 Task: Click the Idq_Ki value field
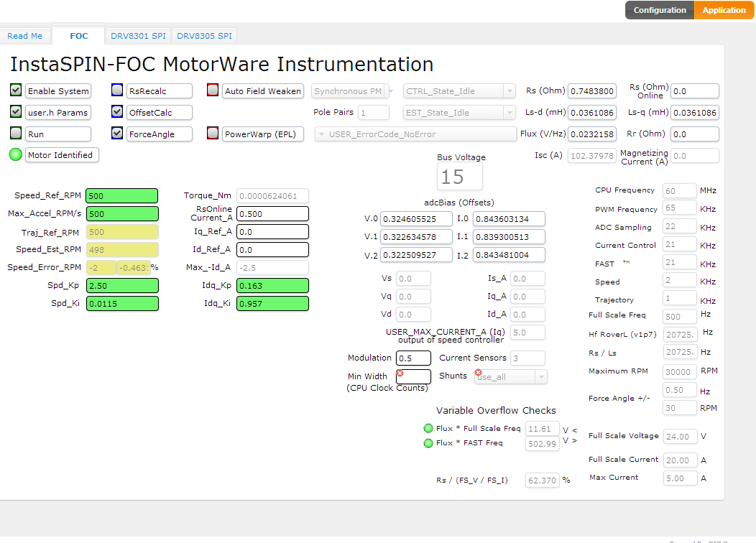pyautogui.click(x=272, y=304)
